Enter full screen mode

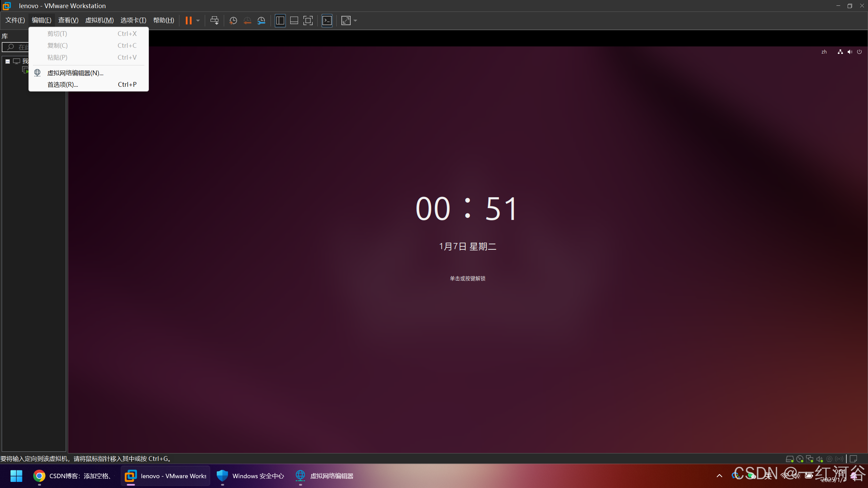[308, 20]
